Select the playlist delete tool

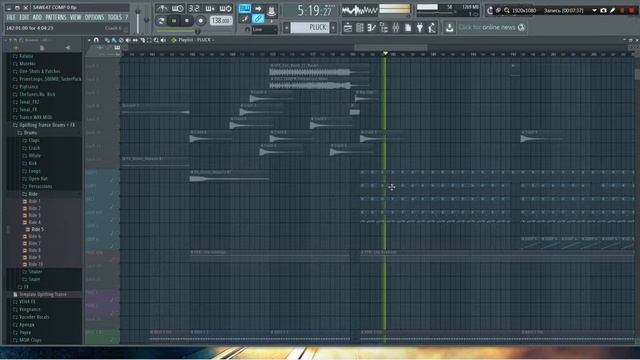click(121, 40)
